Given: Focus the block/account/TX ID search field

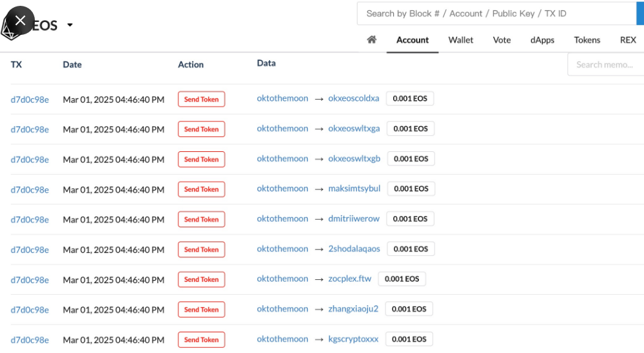Looking at the screenshot, I should (x=497, y=14).
